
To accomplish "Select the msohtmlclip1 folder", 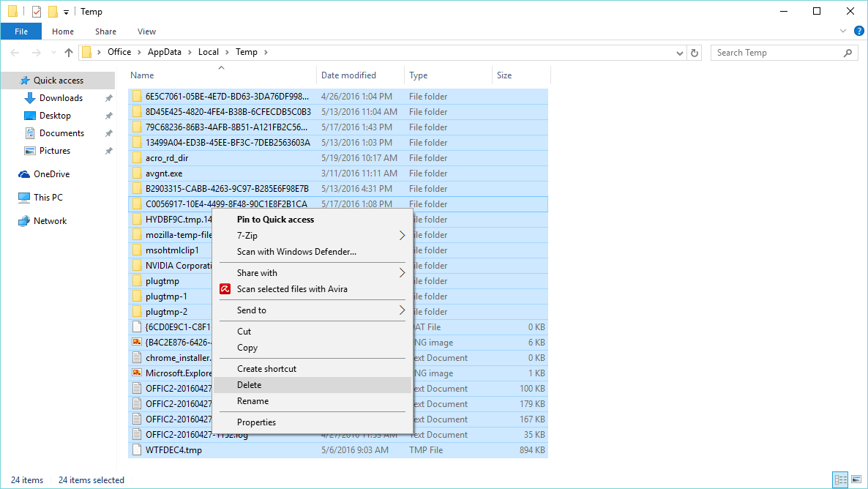I will coord(171,250).
